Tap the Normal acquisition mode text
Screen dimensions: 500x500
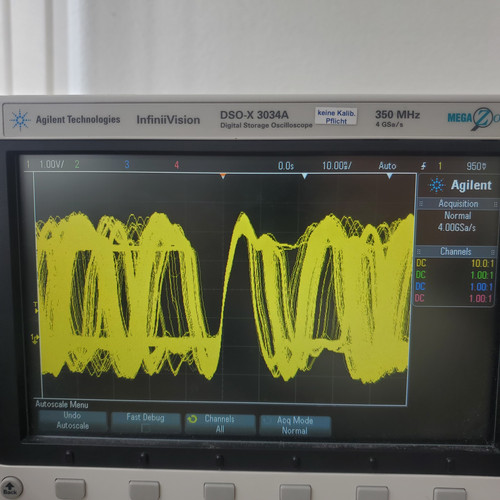(x=458, y=216)
